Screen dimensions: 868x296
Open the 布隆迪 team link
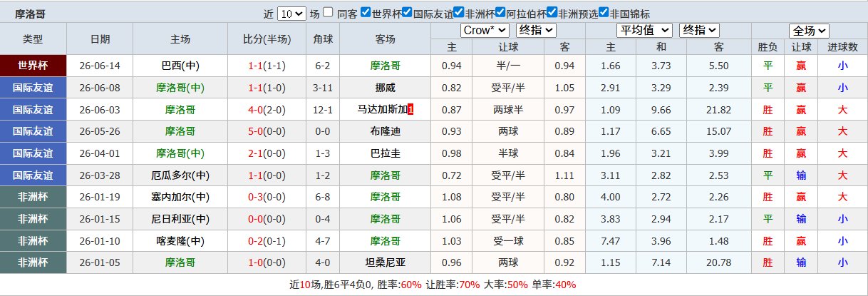coord(386,131)
